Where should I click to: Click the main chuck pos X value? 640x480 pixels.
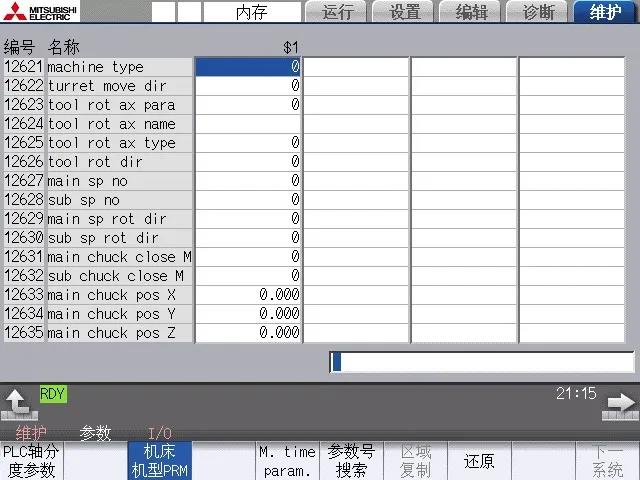248,295
